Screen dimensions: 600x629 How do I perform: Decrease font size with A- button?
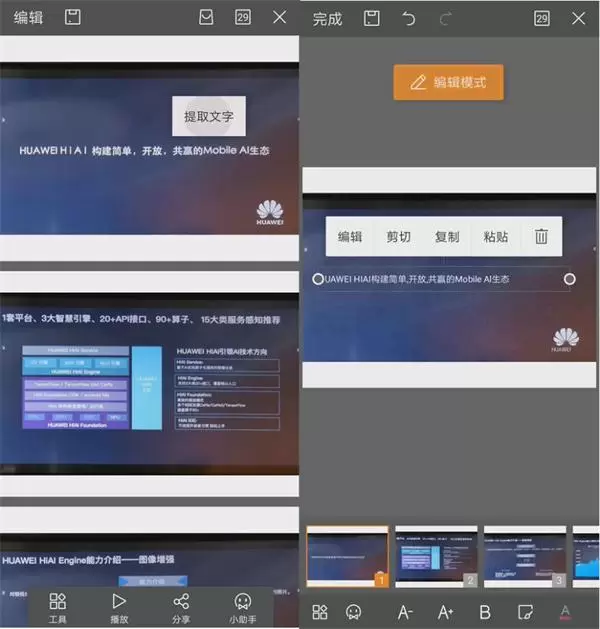tap(405, 611)
